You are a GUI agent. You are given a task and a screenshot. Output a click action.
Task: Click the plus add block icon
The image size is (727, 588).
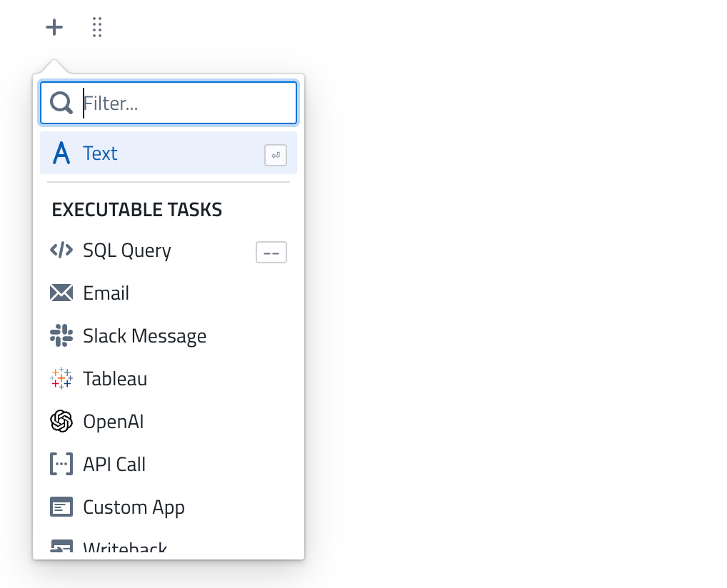pyautogui.click(x=54, y=28)
